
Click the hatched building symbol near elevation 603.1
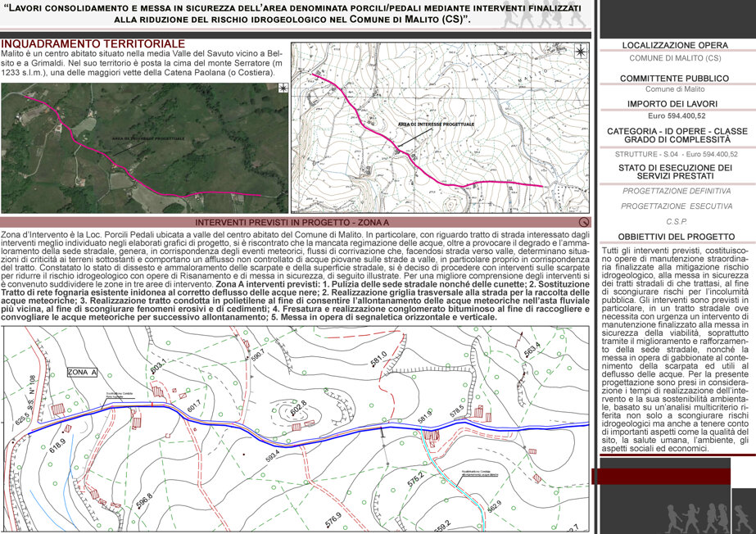pyautogui.click(x=158, y=390)
